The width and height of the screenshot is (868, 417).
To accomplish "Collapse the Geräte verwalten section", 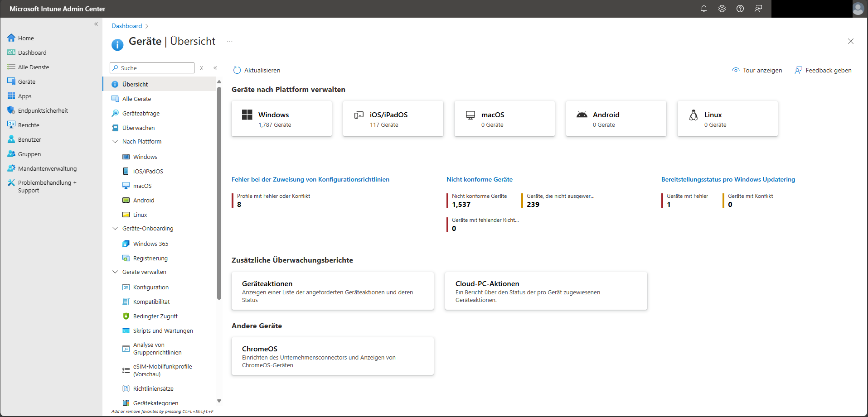I will (115, 272).
